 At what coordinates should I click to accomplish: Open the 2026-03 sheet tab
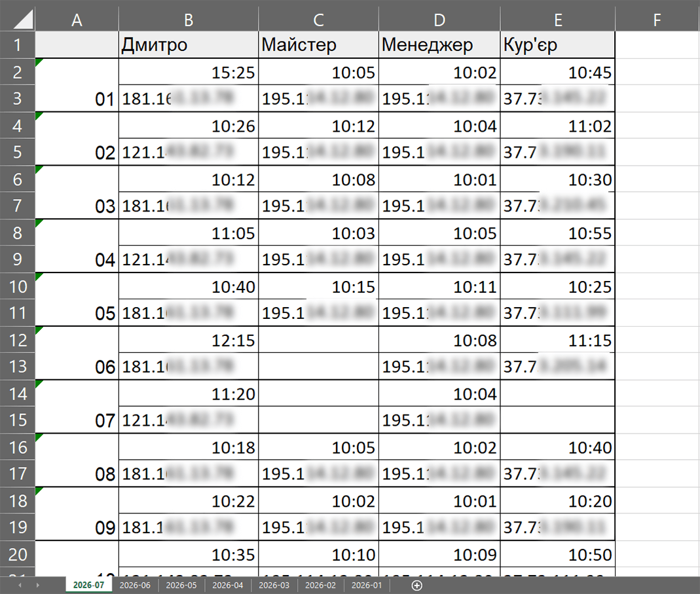[274, 585]
